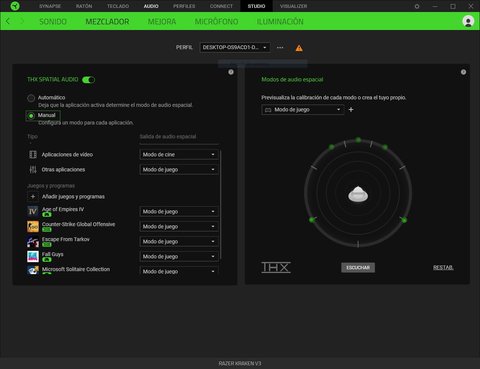Open the ILUMINACIÓN subtab
Screen dimensions: 480x369
pyautogui.click(x=280, y=22)
